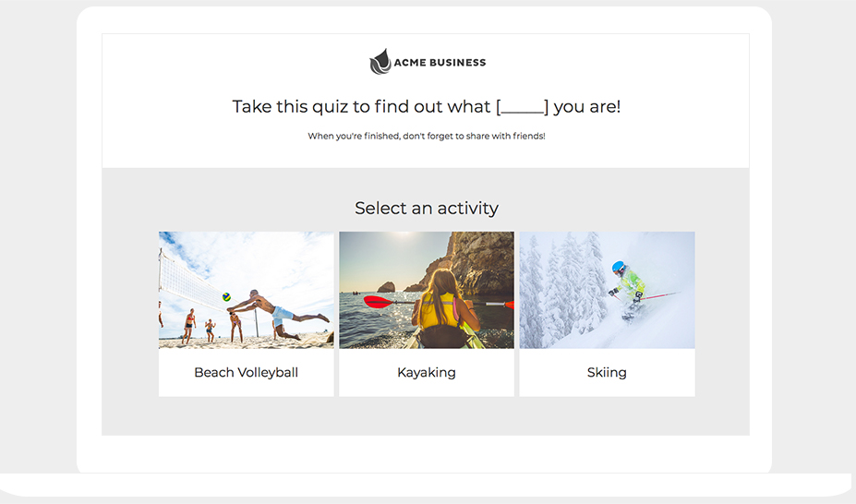Click the volleyball ball in the beach photo

coord(226,297)
